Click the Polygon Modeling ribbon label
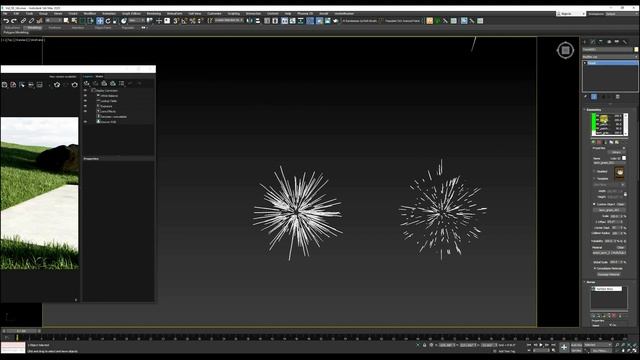 tap(16, 32)
